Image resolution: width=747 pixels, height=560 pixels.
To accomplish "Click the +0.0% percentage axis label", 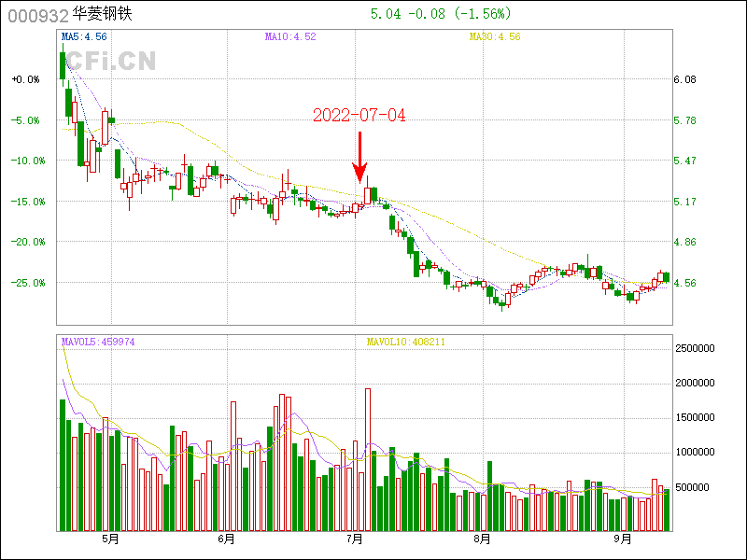I will 25,80.
